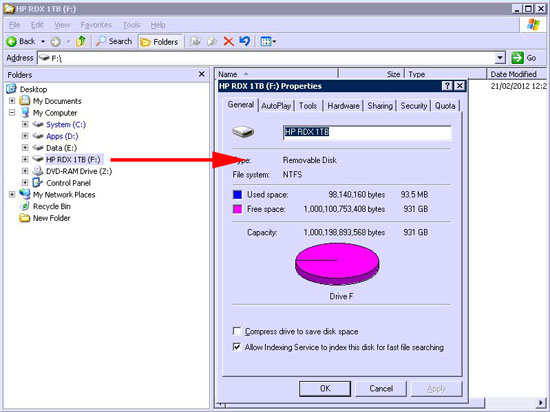Switch to Sharing tab
550x412 pixels.
click(x=380, y=106)
